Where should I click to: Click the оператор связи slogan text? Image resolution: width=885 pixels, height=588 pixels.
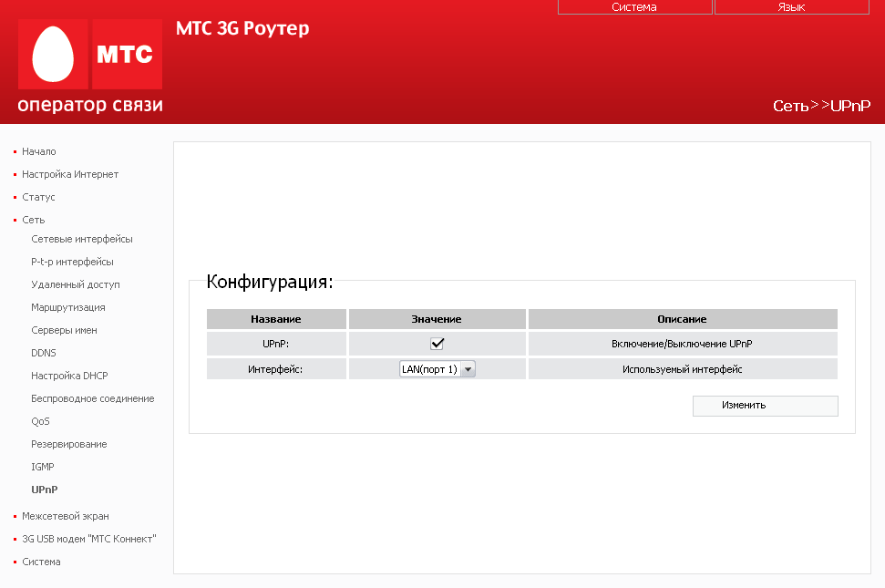click(90, 105)
